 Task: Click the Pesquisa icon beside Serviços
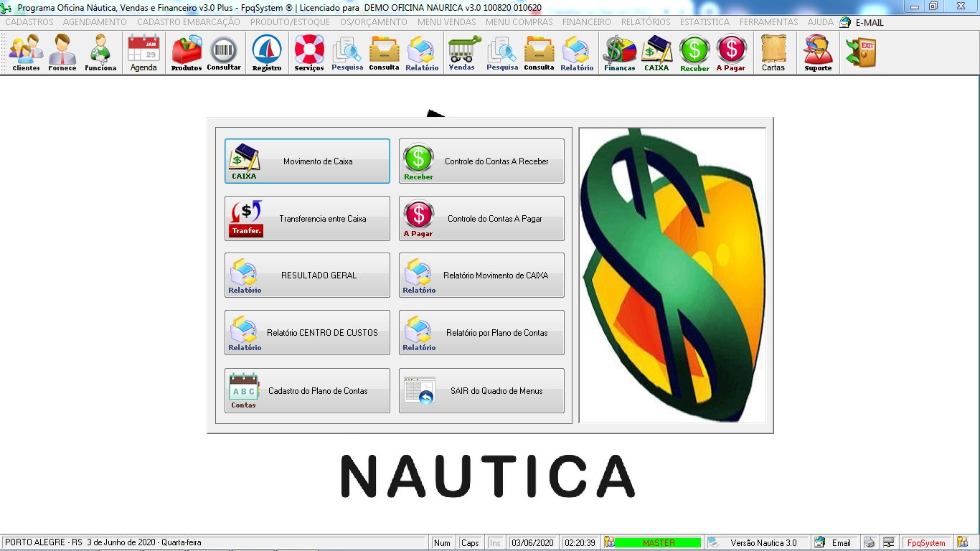[x=347, y=53]
